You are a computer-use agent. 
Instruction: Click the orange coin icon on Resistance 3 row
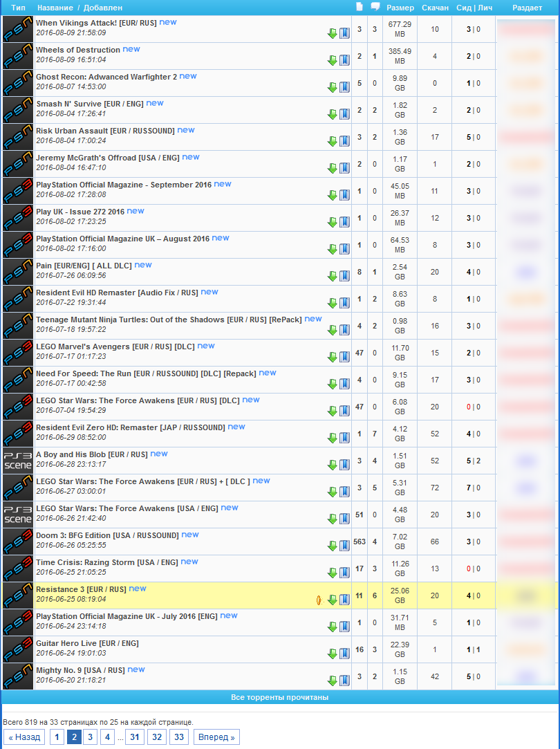click(319, 600)
